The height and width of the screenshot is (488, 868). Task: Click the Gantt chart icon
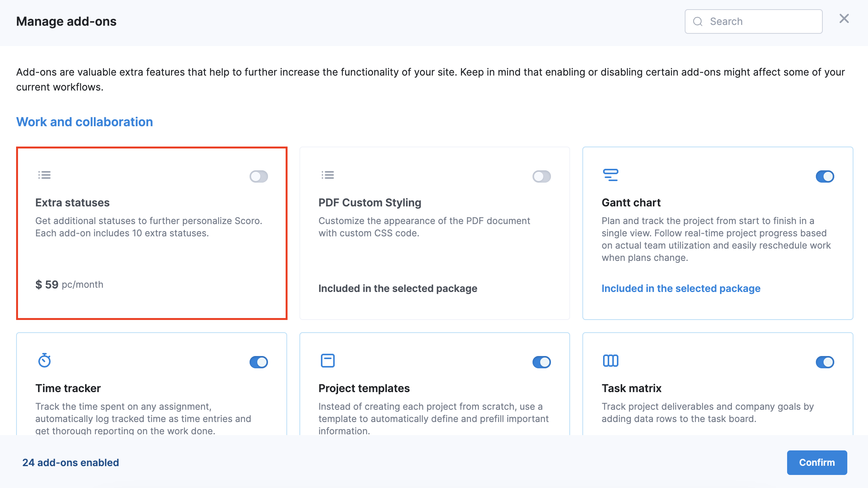(610, 175)
